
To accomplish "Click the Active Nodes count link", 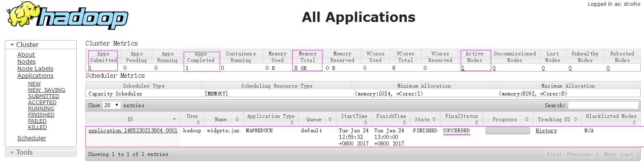I will [463, 68].
